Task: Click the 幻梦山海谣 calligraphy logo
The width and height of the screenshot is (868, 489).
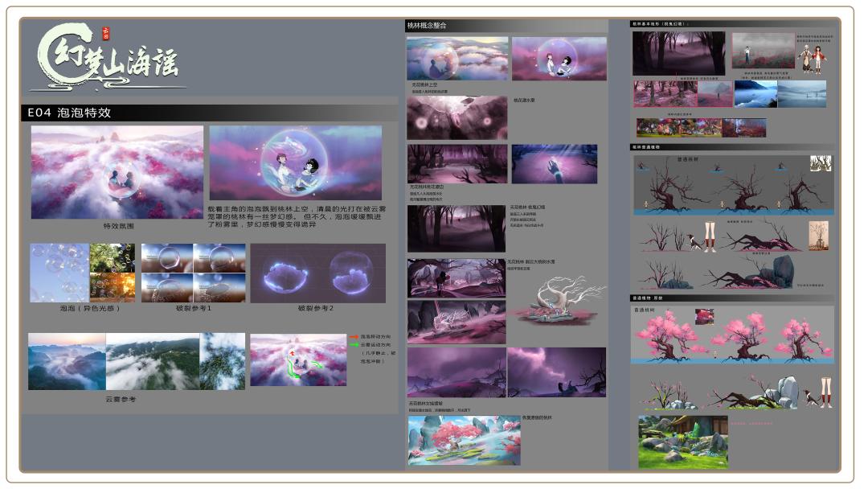Action: click(x=109, y=57)
